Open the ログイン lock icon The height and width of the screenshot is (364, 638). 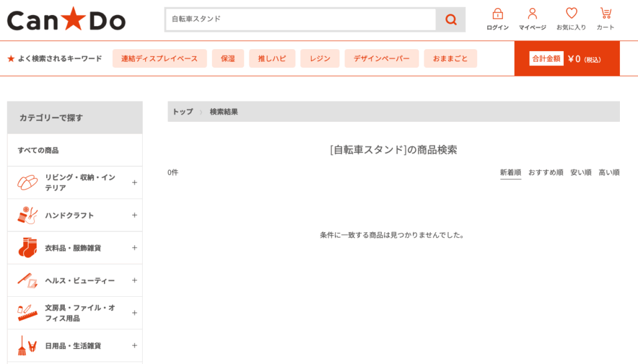pos(498,14)
